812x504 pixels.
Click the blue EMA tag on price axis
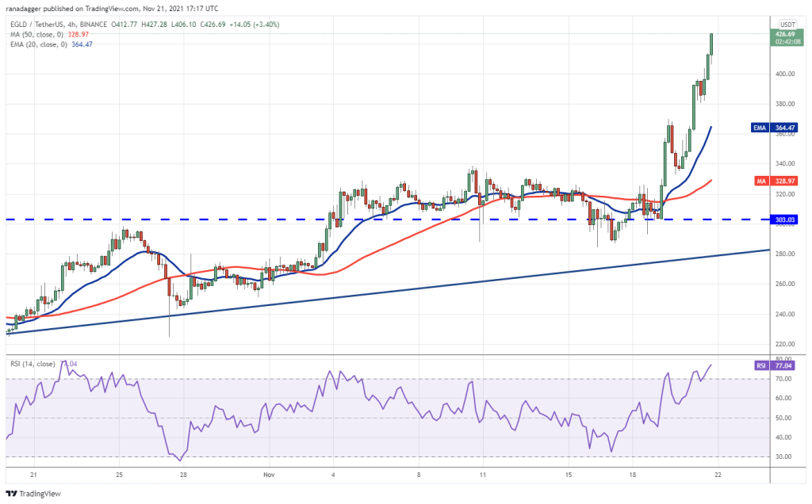pyautogui.click(x=758, y=127)
